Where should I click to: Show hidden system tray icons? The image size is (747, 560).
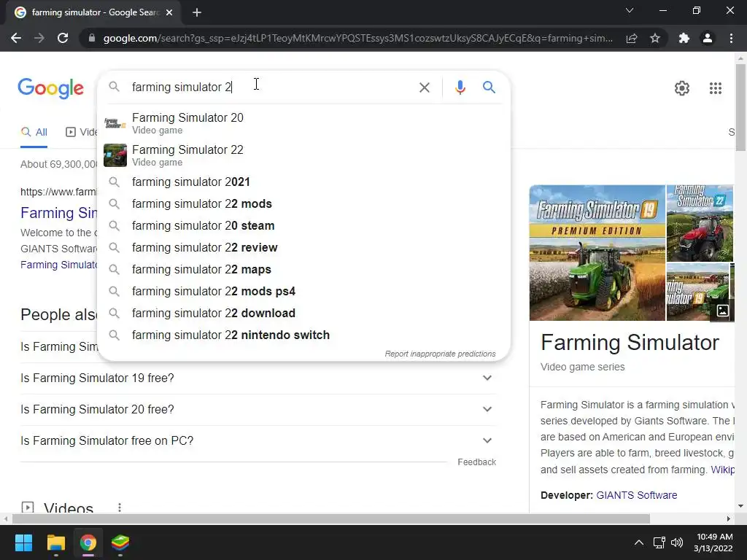(x=639, y=542)
